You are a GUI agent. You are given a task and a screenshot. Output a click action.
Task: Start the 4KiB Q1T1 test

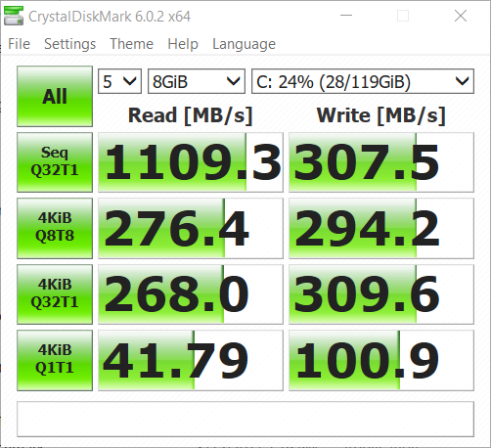pos(55,360)
